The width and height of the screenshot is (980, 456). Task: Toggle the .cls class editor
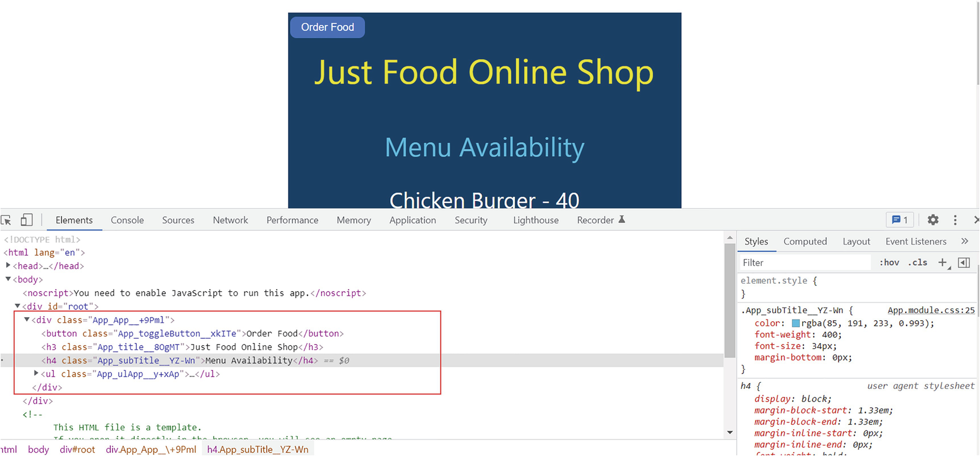(x=918, y=263)
